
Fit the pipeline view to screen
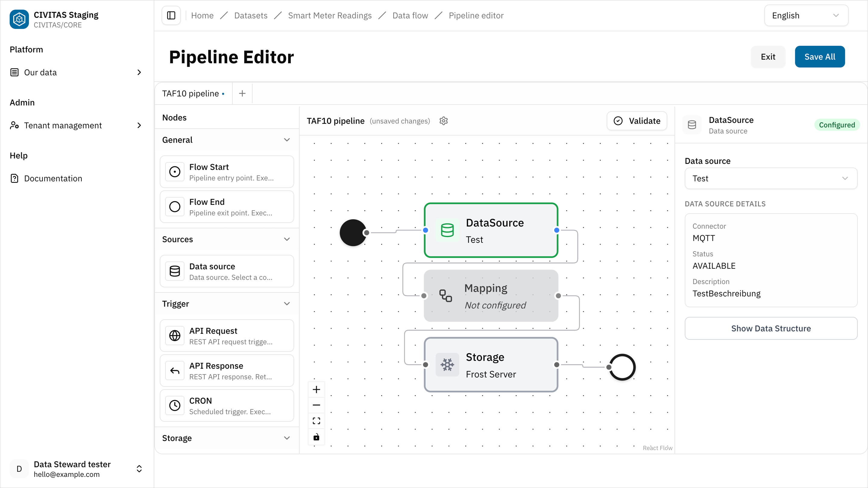pos(316,420)
